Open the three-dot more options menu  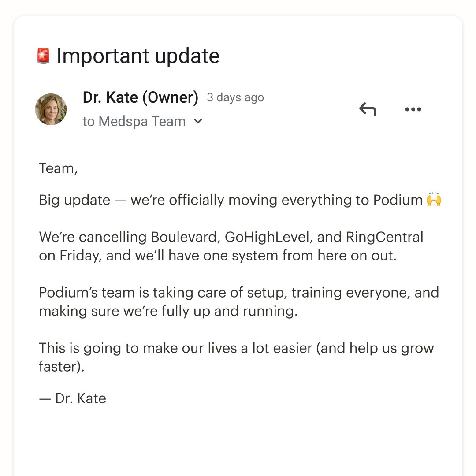point(413,109)
